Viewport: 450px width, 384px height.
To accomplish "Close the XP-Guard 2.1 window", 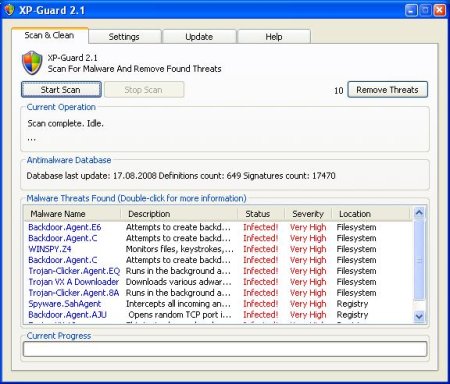I will click(440, 10).
